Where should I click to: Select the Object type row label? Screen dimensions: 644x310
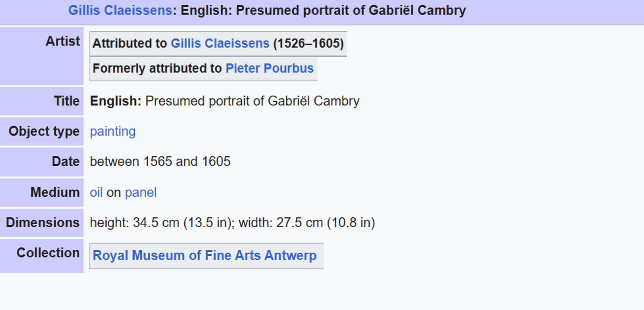click(44, 131)
